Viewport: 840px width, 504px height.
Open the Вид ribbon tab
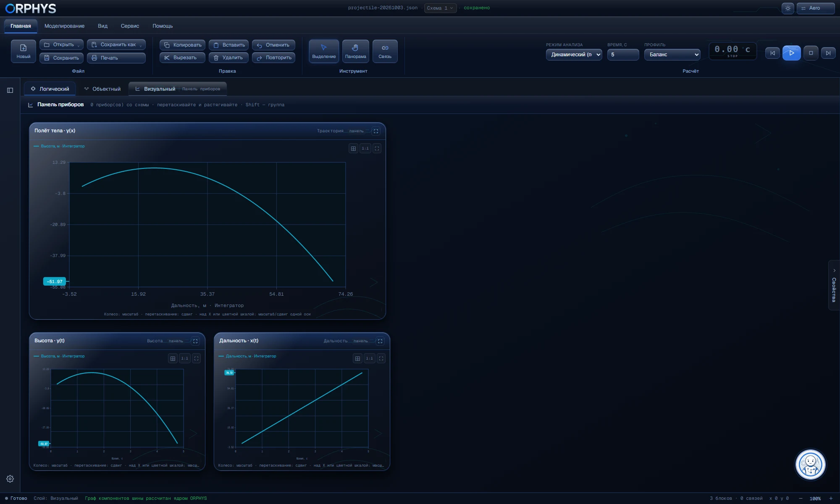[102, 26]
